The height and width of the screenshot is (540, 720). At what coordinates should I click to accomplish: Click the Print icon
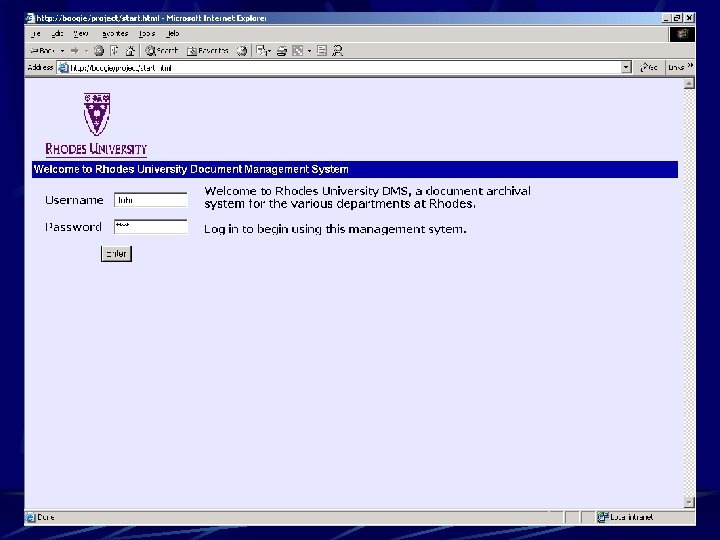tap(281, 51)
